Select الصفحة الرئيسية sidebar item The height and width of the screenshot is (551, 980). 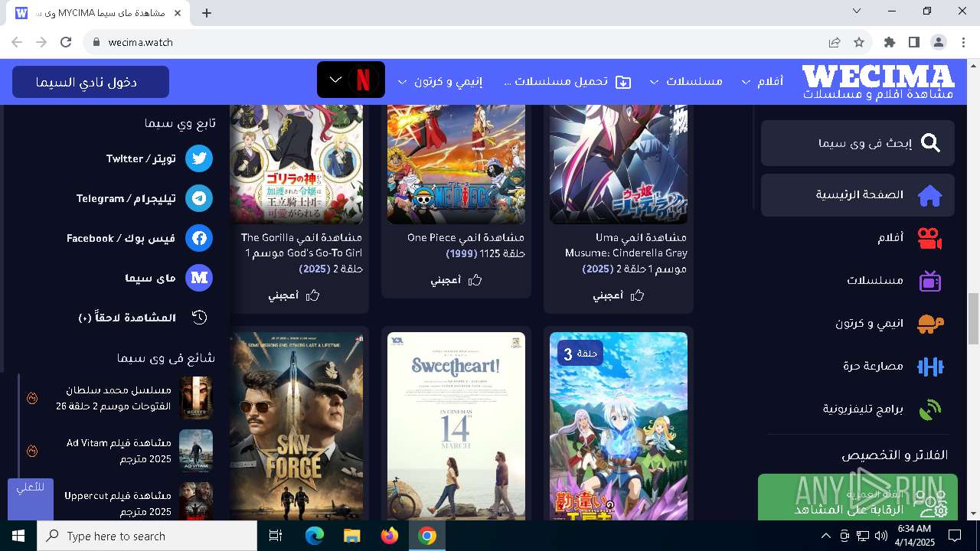(857, 195)
